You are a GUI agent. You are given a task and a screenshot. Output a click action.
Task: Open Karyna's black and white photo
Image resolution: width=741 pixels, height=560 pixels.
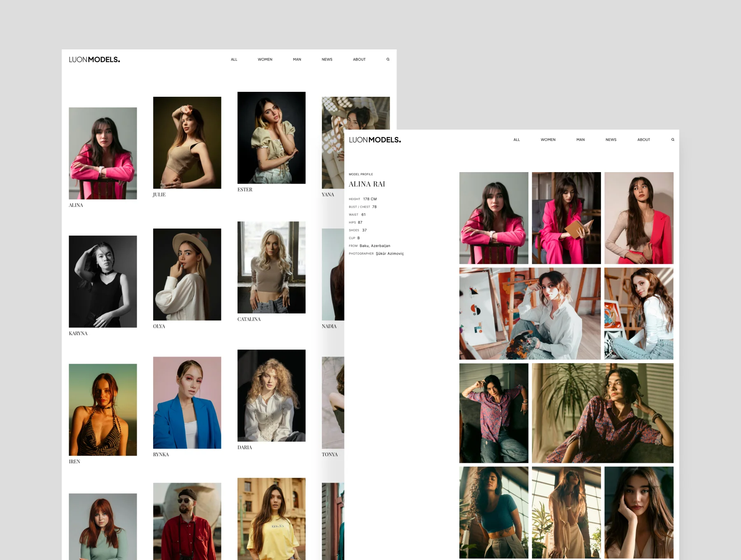click(103, 282)
